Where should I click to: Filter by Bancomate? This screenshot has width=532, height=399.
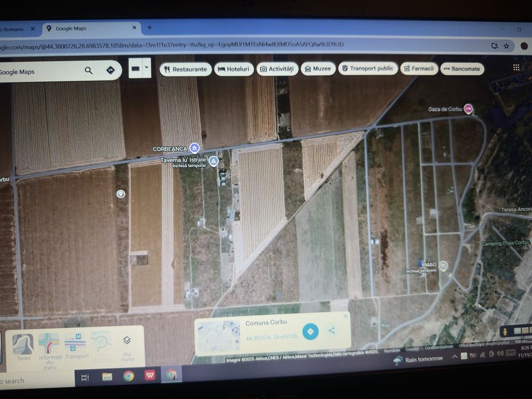[462, 68]
